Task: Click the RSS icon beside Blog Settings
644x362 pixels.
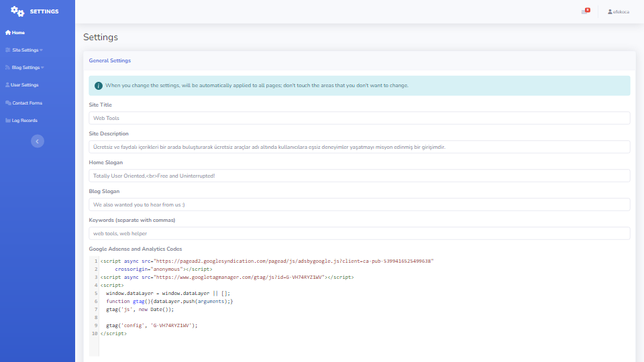Action: point(8,67)
